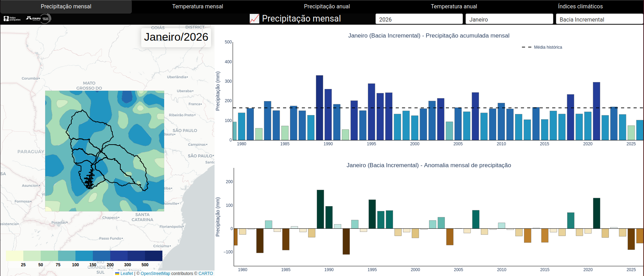
Task: Expand the Bacia Incremental basin selector
Action: coord(599,19)
